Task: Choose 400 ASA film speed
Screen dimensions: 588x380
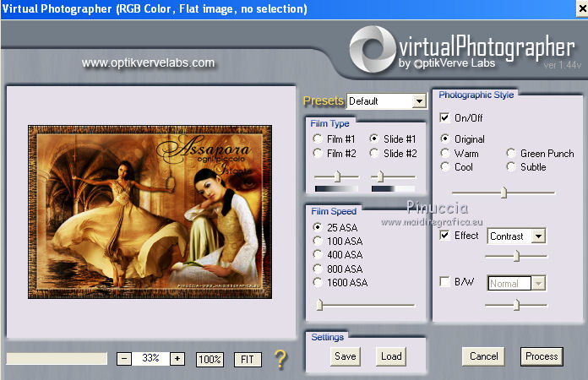Action: [318, 254]
